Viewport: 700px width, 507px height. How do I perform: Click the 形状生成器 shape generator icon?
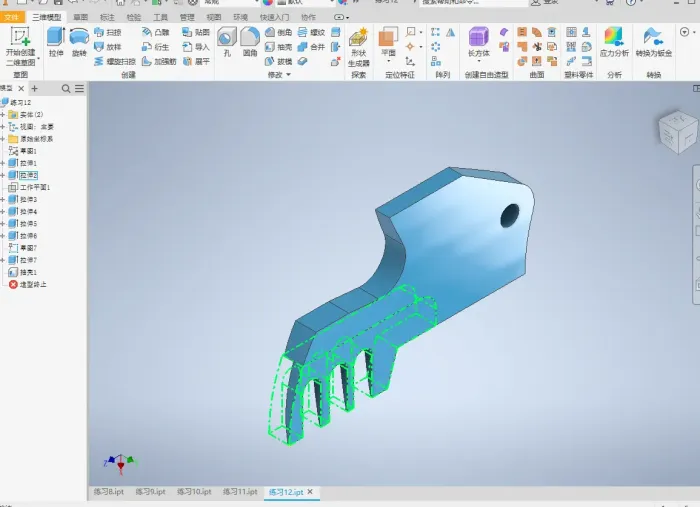click(358, 45)
